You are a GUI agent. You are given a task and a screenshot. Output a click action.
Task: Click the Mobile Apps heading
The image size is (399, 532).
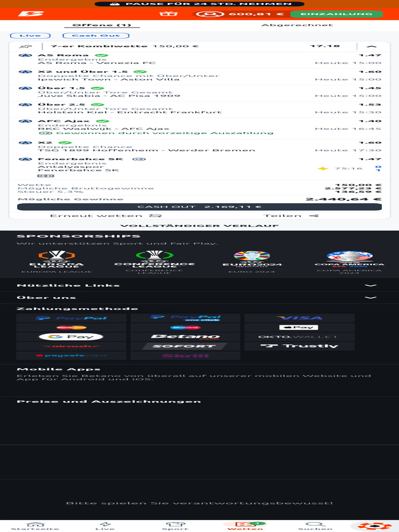[59, 369]
